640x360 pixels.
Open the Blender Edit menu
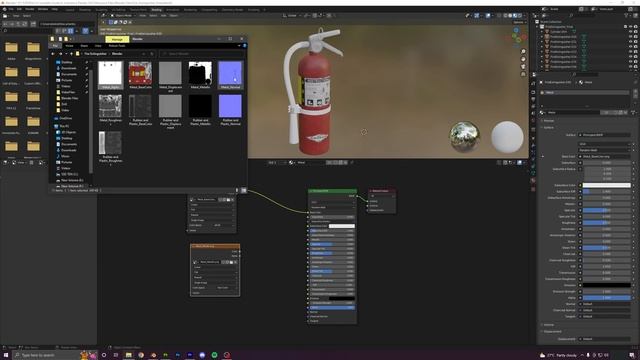click(19, 9)
